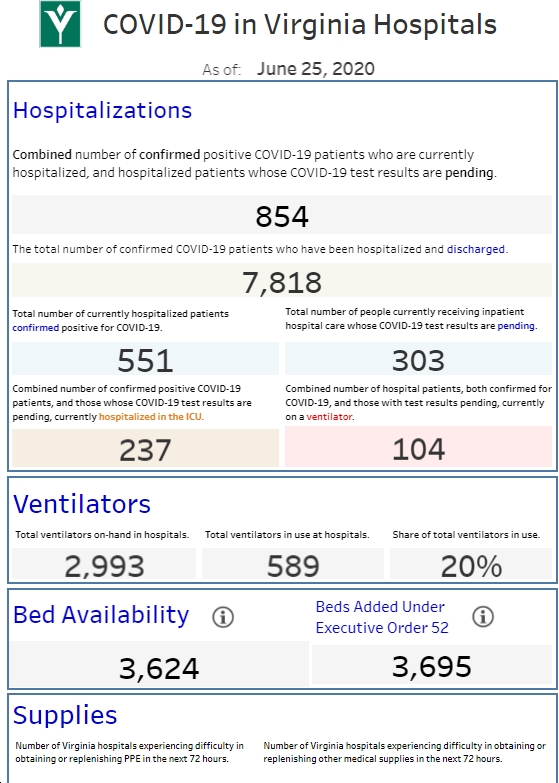Screen dimensions: 559x783
Task: Click the blue 'pending' highlighted word
Action: tap(516, 326)
